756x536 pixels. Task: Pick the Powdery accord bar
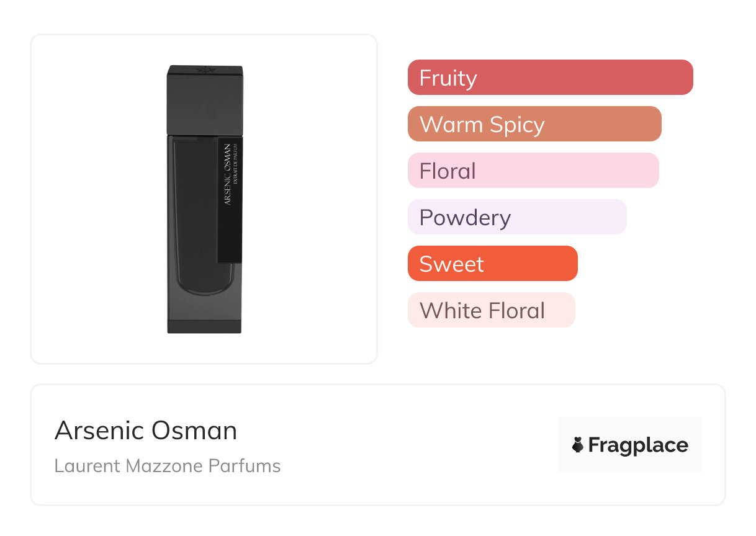point(516,217)
